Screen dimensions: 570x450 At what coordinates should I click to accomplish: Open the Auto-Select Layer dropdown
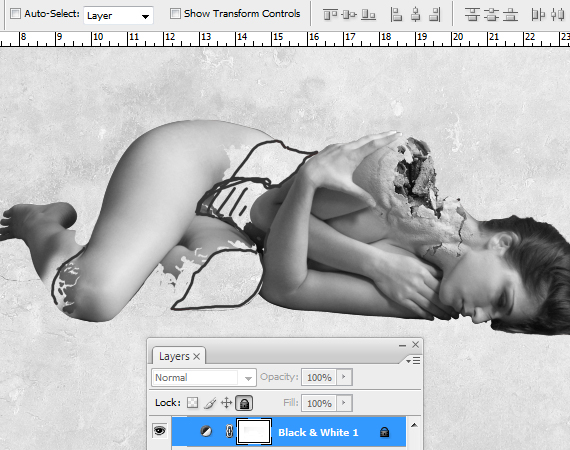pos(118,16)
